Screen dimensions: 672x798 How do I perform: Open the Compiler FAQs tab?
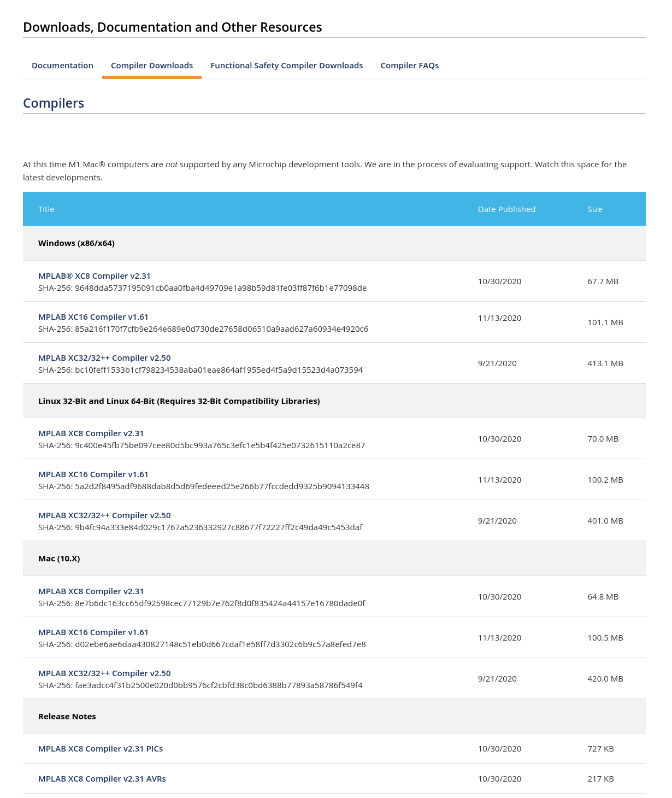click(409, 65)
